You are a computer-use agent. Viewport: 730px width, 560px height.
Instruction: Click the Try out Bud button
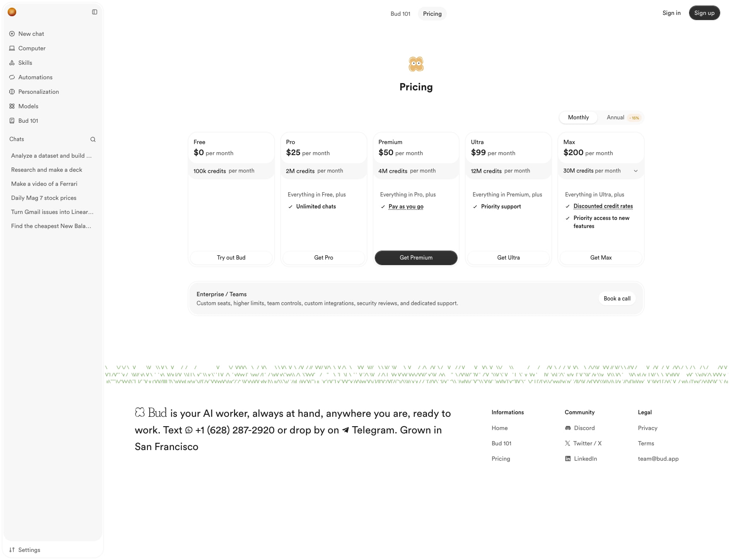(231, 257)
